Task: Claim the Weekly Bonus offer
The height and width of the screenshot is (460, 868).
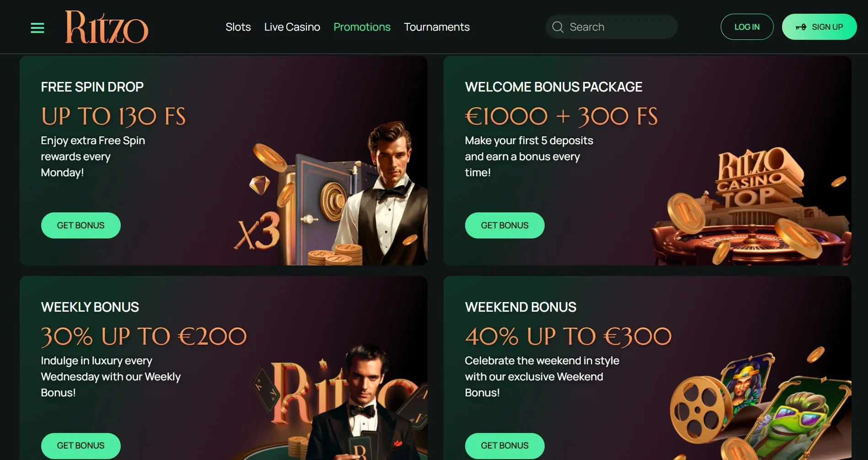Action: click(80, 445)
